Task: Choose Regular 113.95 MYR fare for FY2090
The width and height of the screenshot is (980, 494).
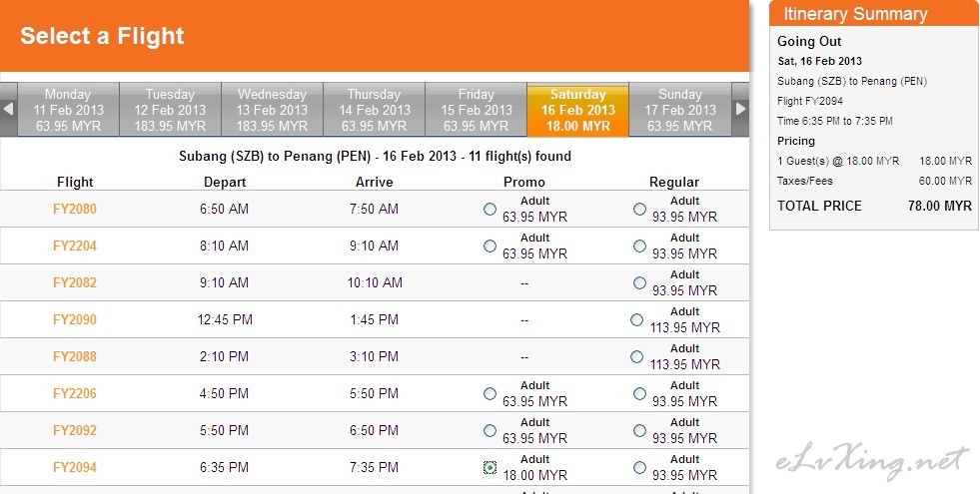Action: 637,319
